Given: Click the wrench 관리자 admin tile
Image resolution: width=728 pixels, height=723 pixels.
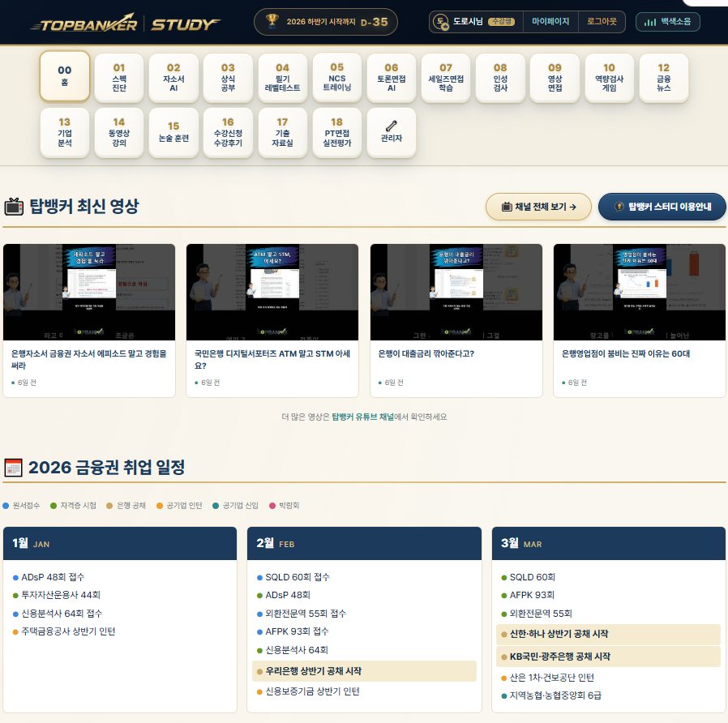Looking at the screenshot, I should [x=392, y=133].
